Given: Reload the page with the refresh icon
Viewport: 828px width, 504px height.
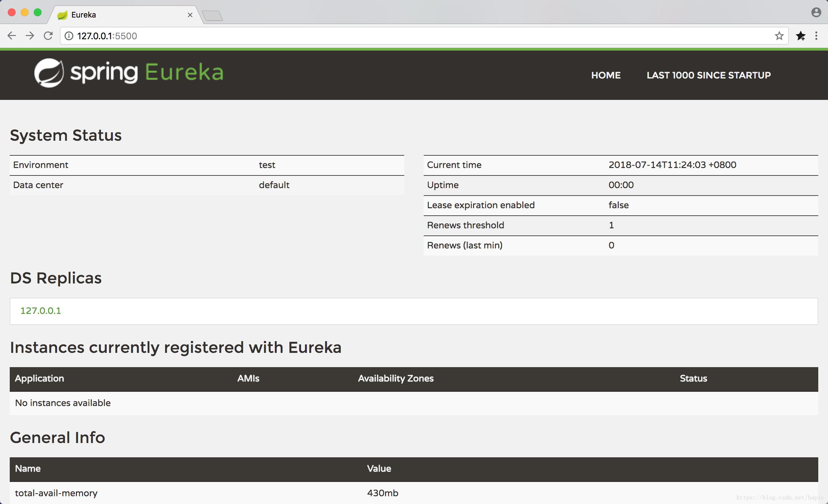Looking at the screenshot, I should (x=48, y=36).
